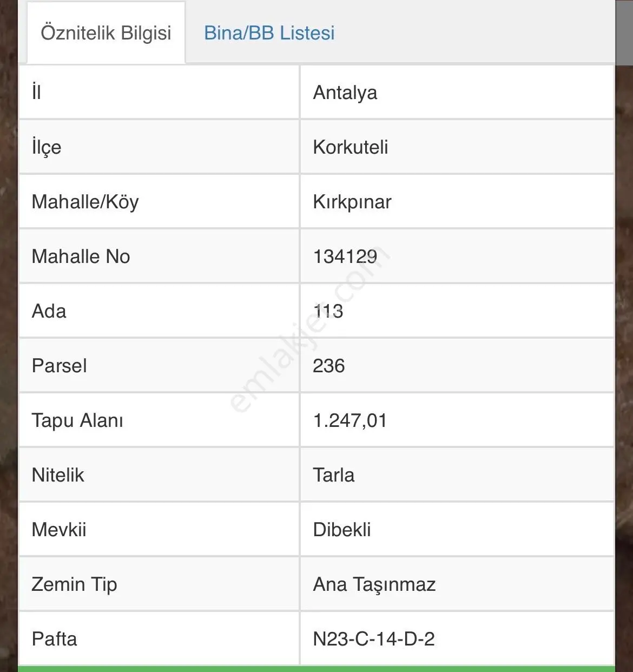Click the Tapu Alanı value 1.247,01
Screen dimensions: 633x672
[x=350, y=420]
